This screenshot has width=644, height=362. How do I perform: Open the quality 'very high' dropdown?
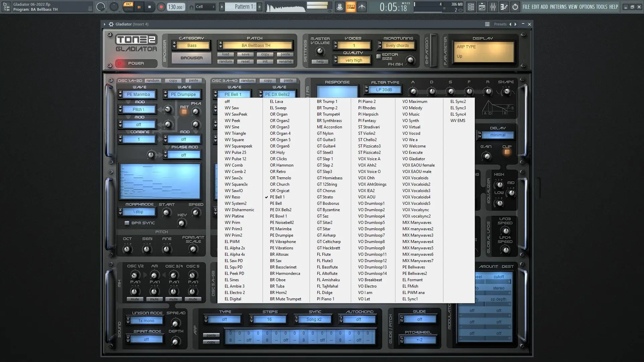[354, 60]
